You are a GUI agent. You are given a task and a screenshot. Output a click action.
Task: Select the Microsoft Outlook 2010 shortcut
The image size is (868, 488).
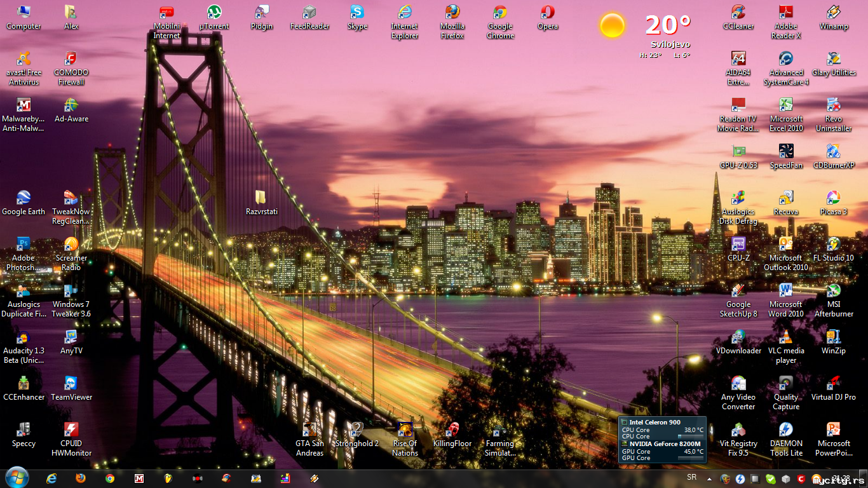(x=786, y=254)
